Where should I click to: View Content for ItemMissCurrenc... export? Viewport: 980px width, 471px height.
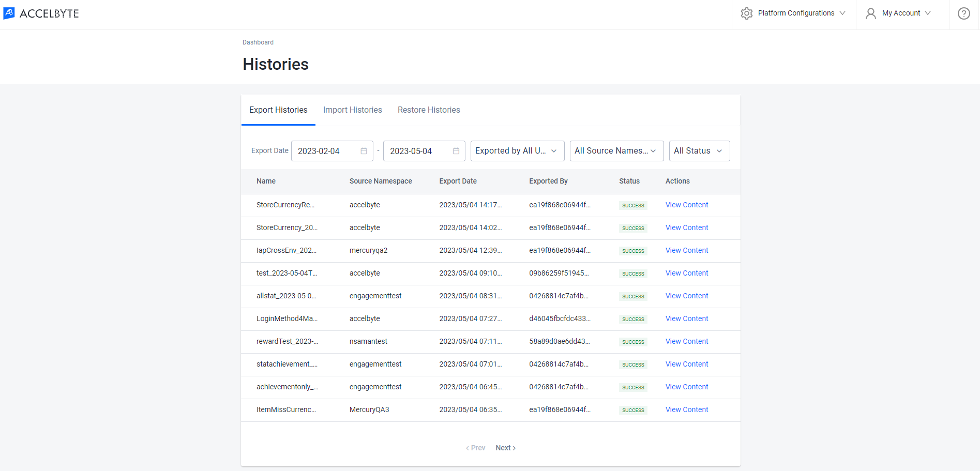(687, 410)
